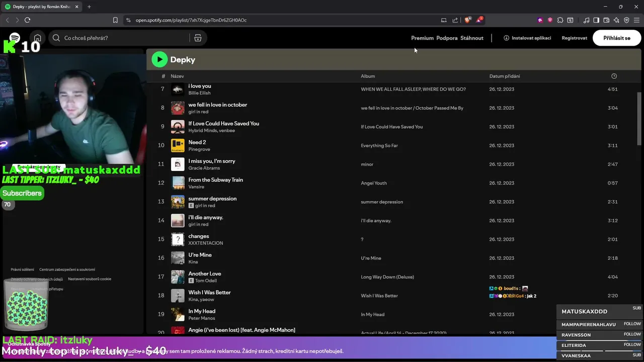Open the Premium link
The image size is (644, 362).
click(422, 38)
